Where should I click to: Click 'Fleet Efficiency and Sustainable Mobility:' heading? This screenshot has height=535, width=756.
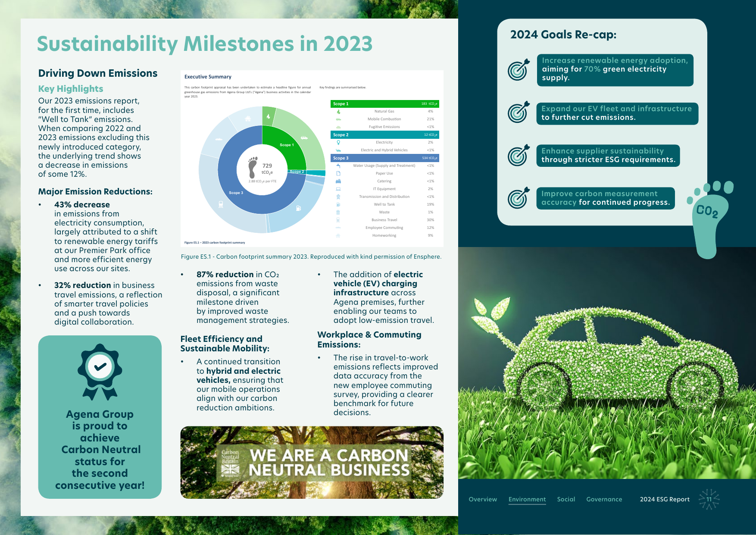point(225,344)
